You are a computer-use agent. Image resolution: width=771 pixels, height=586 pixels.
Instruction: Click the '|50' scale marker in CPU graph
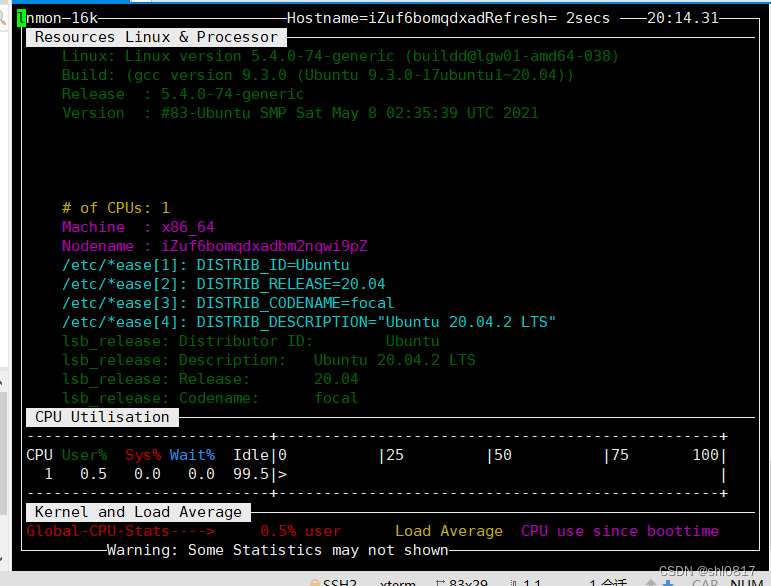[499, 455]
